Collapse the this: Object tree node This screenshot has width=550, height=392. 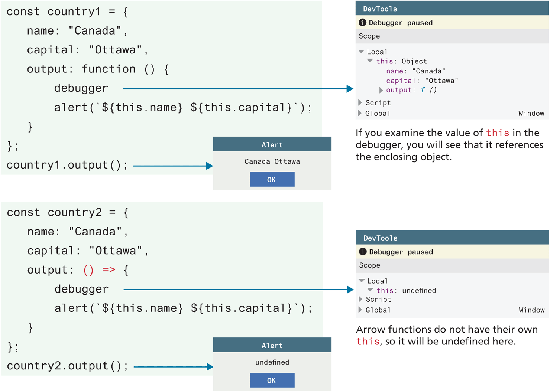tap(370, 61)
